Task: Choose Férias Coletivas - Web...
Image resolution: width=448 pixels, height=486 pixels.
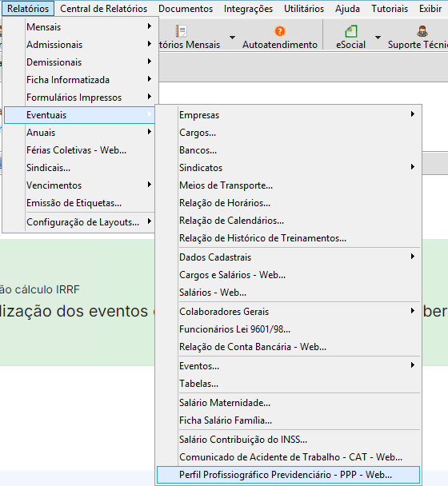Action: click(x=79, y=150)
